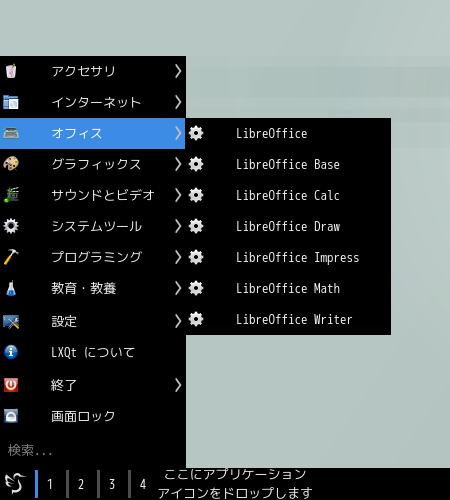This screenshot has width=450, height=500.
Task: Launch LibreOffice Draw
Action: 288,226
